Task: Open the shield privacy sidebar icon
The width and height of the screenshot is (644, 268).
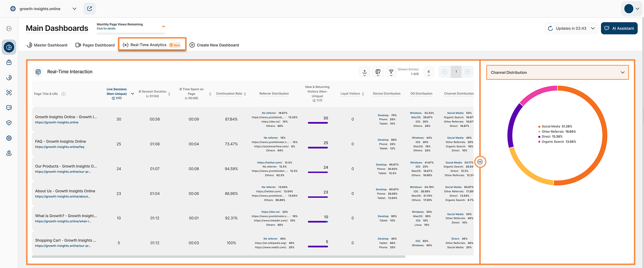Action: coord(9,123)
